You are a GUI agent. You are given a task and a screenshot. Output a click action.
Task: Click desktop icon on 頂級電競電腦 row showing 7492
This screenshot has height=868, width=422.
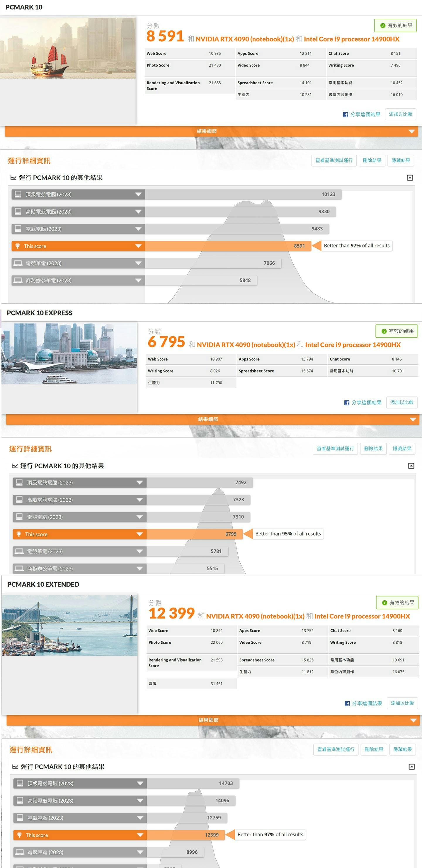[20, 483]
